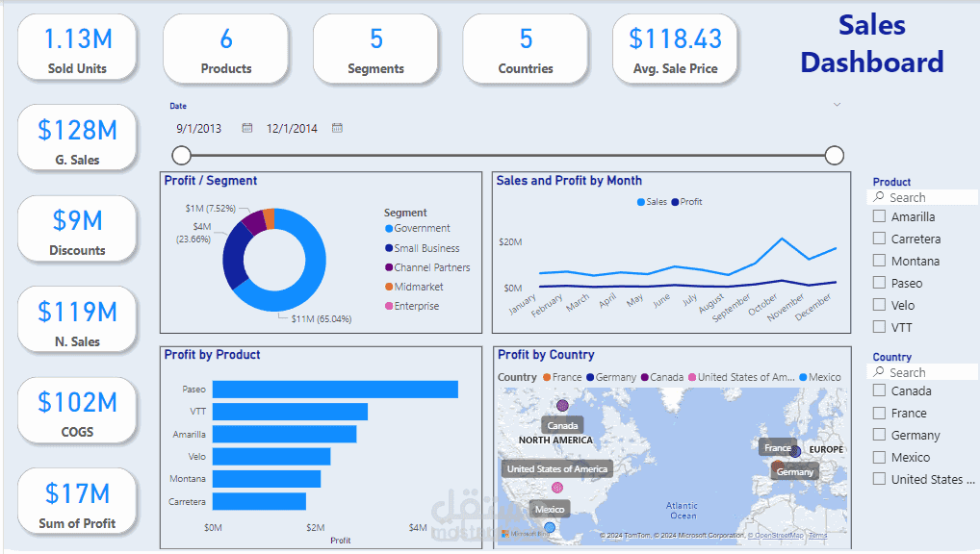
Task: Click the start date 9/1/2013 field
Action: [x=198, y=128]
